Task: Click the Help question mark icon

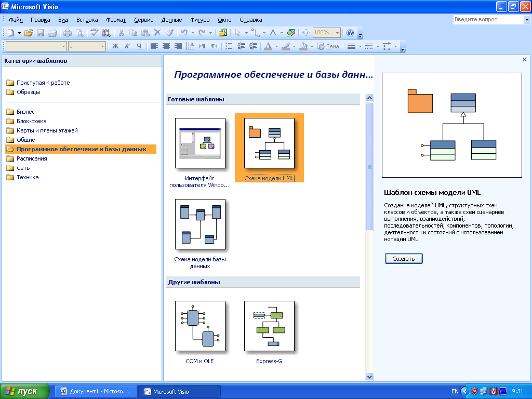Action: click(x=350, y=33)
